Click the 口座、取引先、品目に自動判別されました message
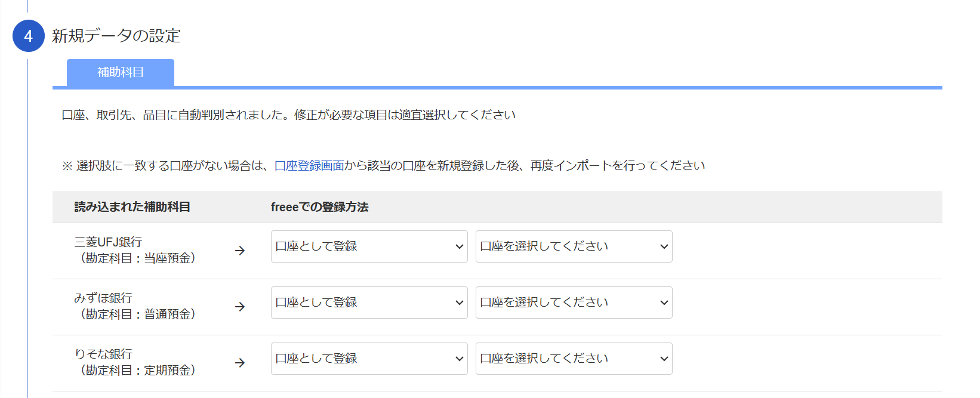 coord(289,115)
